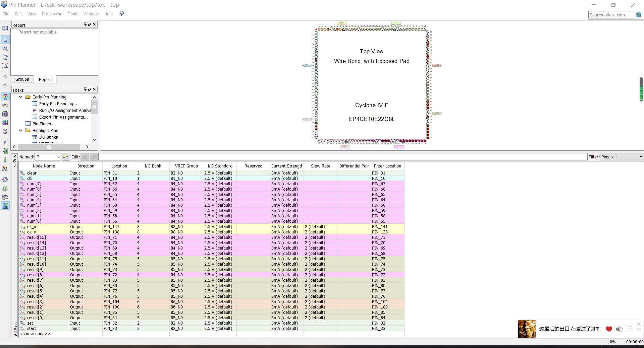Click the Fitter Location column header
The image size is (644, 348).
click(x=387, y=166)
